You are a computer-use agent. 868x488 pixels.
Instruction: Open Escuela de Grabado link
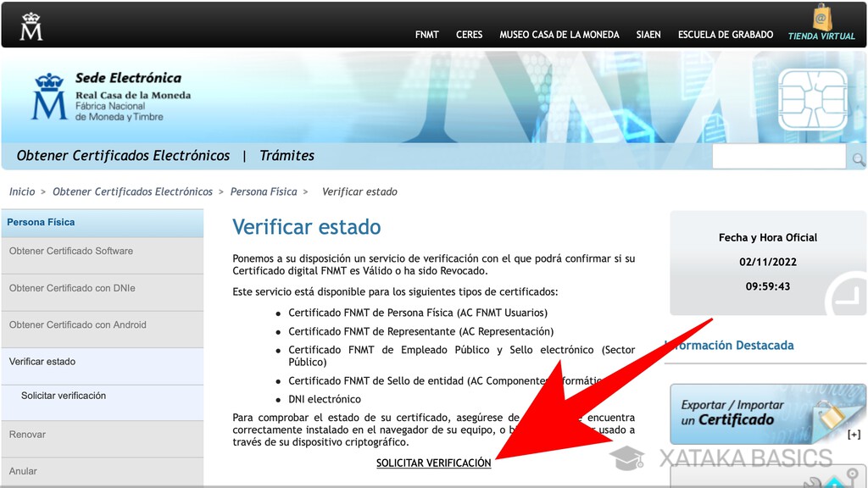click(x=725, y=35)
